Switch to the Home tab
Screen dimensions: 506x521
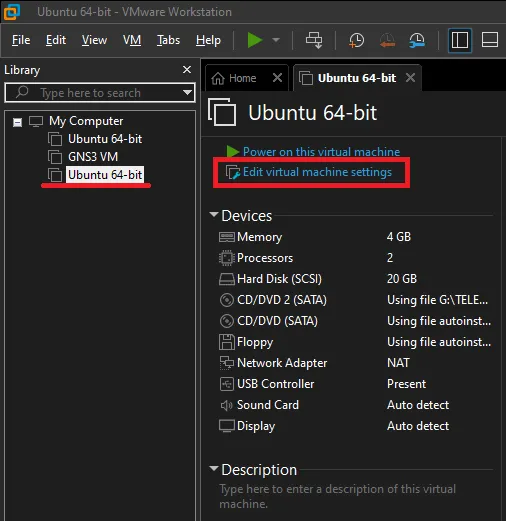tap(242, 78)
